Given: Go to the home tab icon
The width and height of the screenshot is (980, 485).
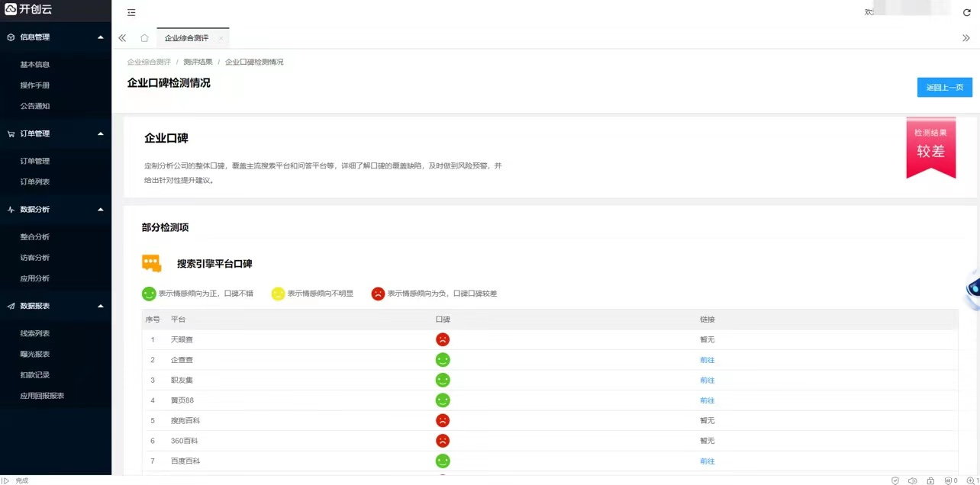Looking at the screenshot, I should [x=144, y=38].
